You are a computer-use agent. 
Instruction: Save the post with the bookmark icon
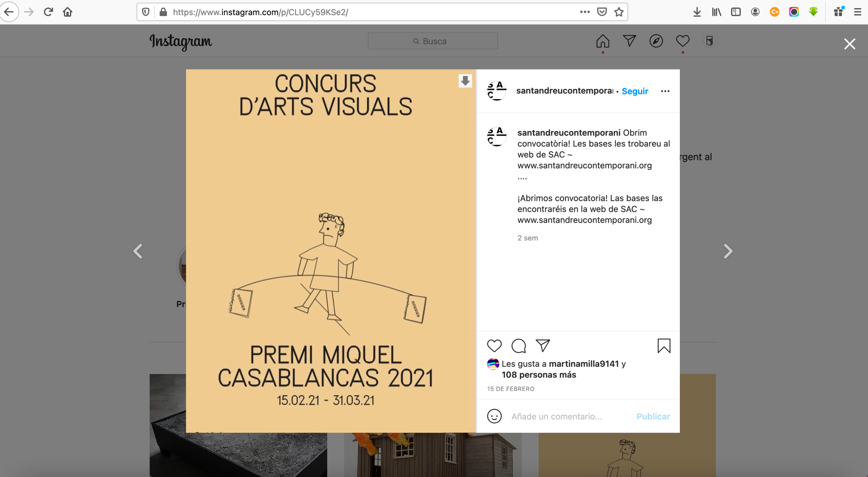click(664, 346)
